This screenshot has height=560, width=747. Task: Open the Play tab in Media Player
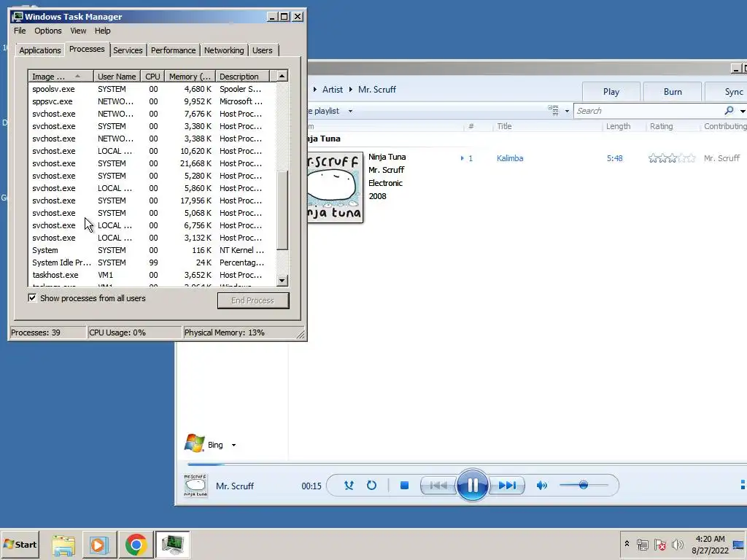611,91
